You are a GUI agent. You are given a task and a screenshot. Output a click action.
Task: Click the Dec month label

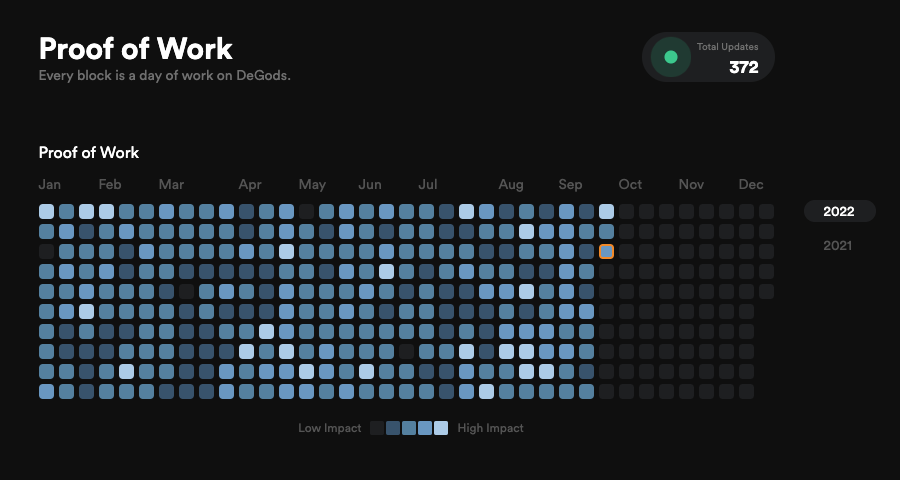click(x=751, y=184)
